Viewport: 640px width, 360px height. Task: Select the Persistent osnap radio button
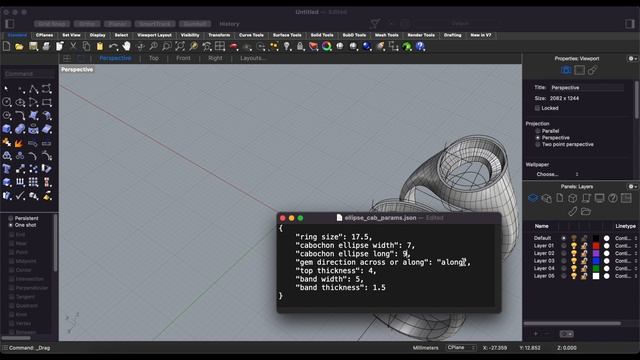click(11, 218)
